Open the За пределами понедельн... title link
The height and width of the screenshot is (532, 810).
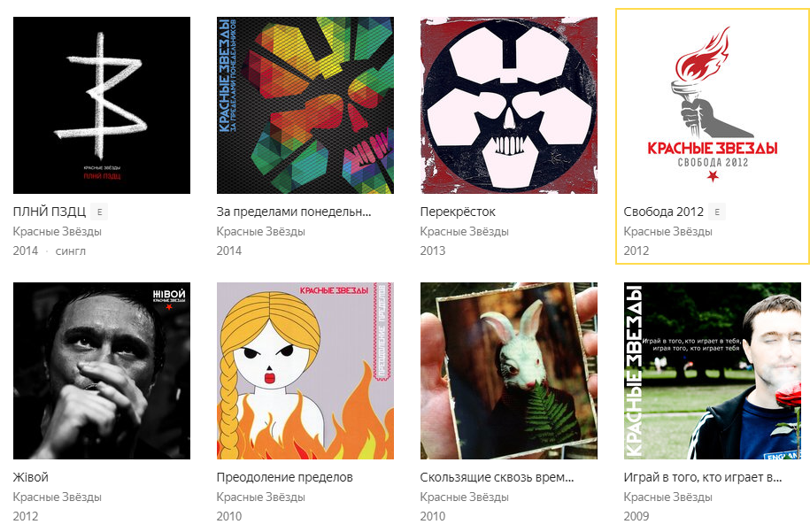[294, 212]
